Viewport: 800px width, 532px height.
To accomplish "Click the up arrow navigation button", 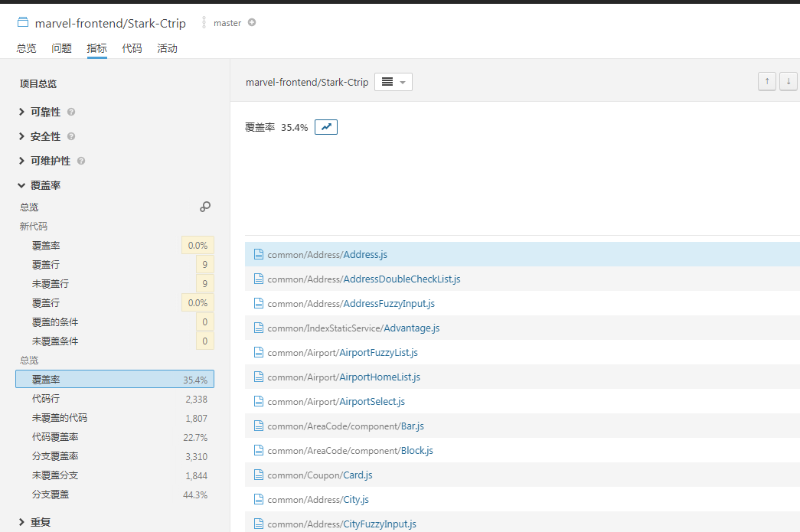I will 766,82.
